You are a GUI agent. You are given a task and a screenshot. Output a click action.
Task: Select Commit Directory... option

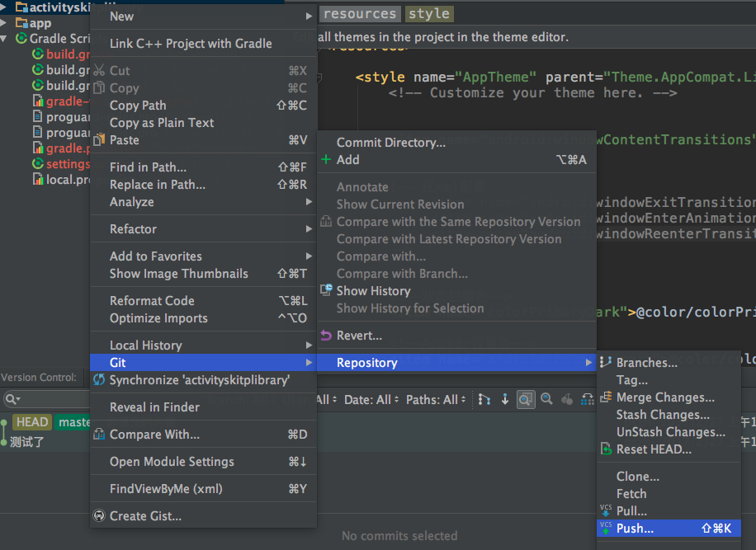[456, 143]
